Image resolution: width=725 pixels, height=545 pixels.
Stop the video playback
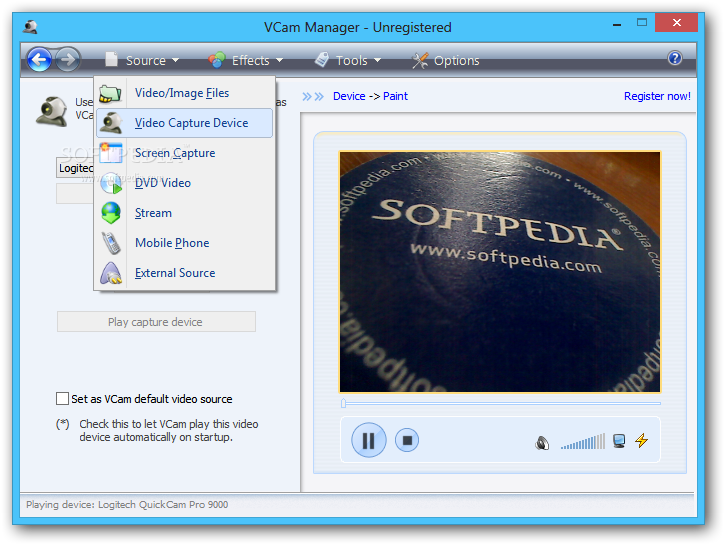(x=407, y=440)
